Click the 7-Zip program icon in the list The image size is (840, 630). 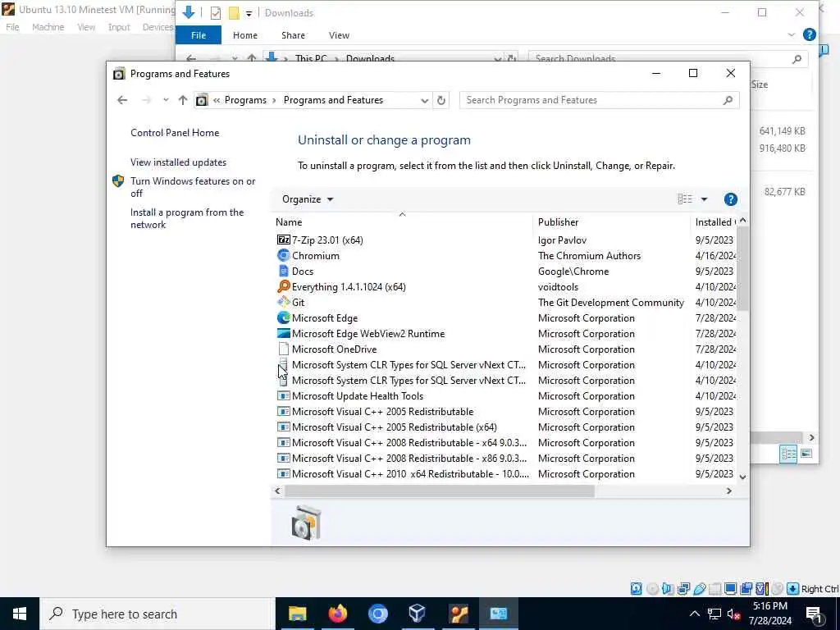pyautogui.click(x=283, y=240)
